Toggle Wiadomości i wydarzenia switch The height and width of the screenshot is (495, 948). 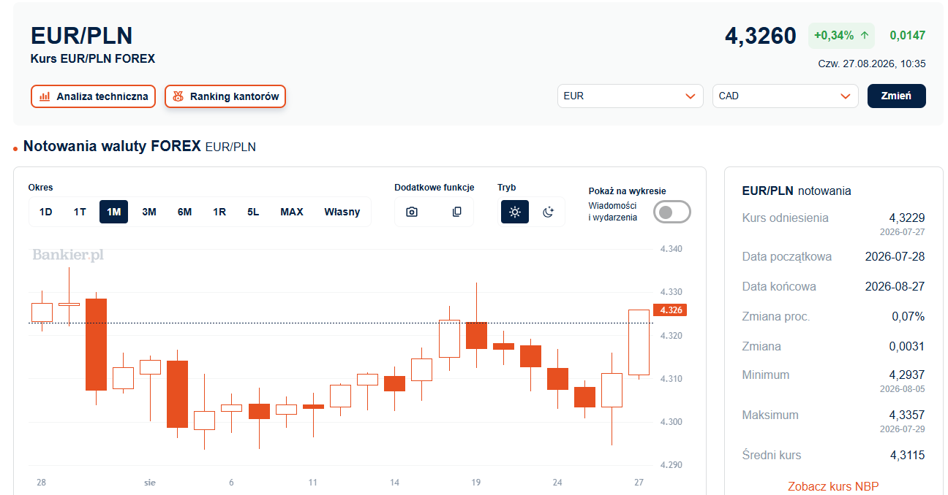(x=672, y=212)
